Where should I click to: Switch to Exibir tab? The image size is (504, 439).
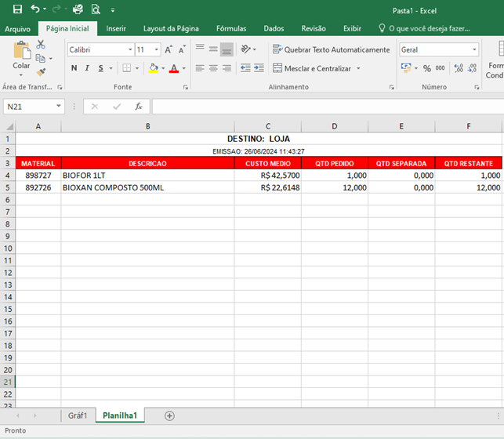(x=352, y=28)
